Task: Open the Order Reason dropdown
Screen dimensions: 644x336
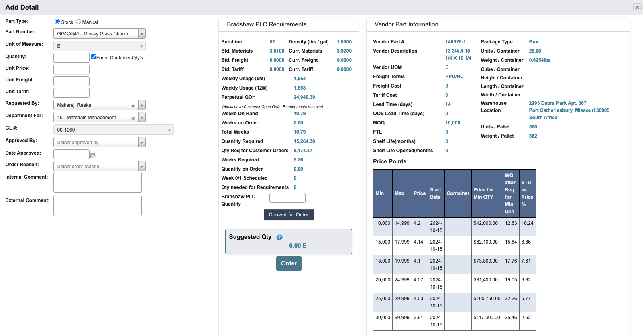Action: point(100,166)
